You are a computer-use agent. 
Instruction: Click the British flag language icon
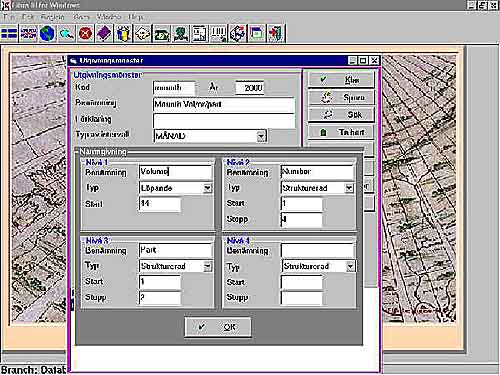pos(28,34)
